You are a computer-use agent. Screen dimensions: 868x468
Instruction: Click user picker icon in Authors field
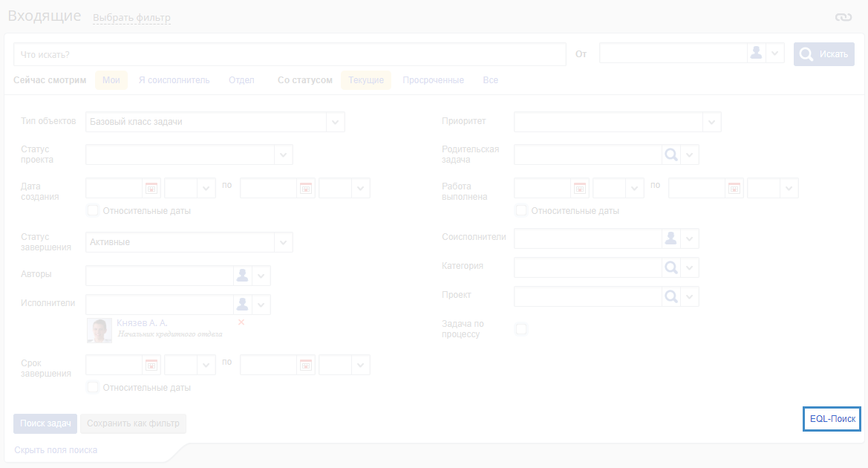(242, 276)
